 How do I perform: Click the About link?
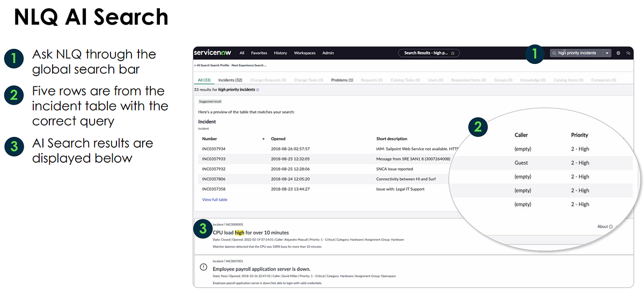tap(603, 227)
